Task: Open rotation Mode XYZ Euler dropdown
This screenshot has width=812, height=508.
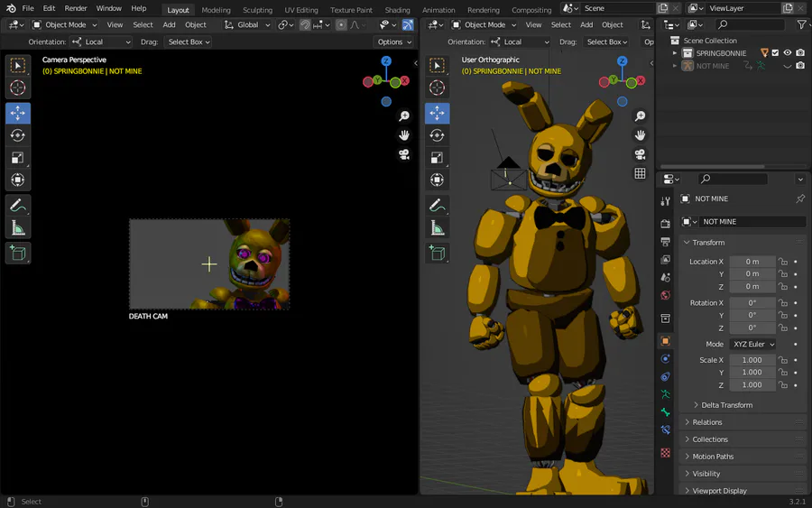Action: (x=753, y=344)
